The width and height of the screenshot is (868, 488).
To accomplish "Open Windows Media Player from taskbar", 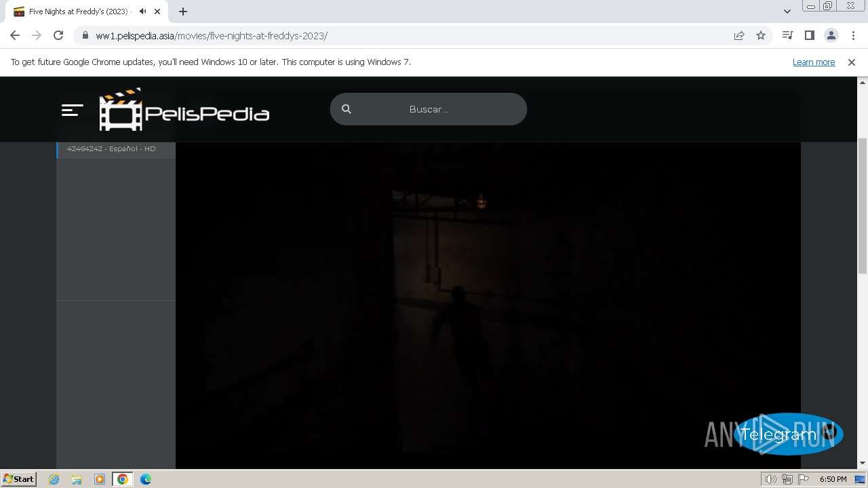I will [100, 479].
